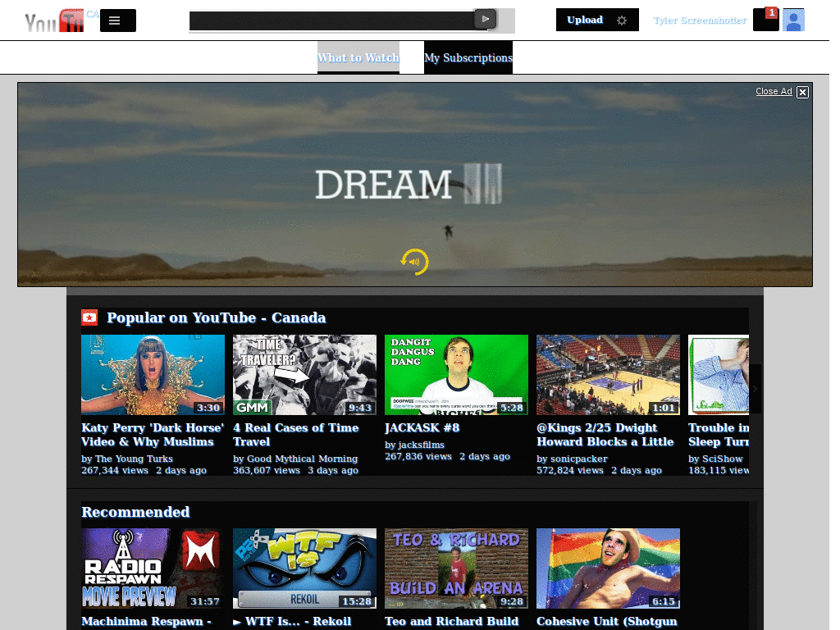Open "Katy Perry 'Dark Horse'" title link
The height and width of the screenshot is (630, 840).
153,435
